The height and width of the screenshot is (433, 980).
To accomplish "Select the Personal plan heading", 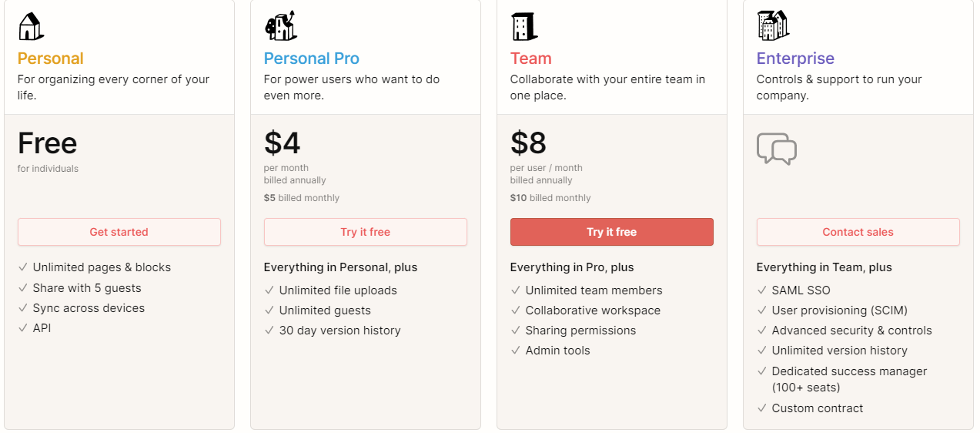I will click(51, 59).
